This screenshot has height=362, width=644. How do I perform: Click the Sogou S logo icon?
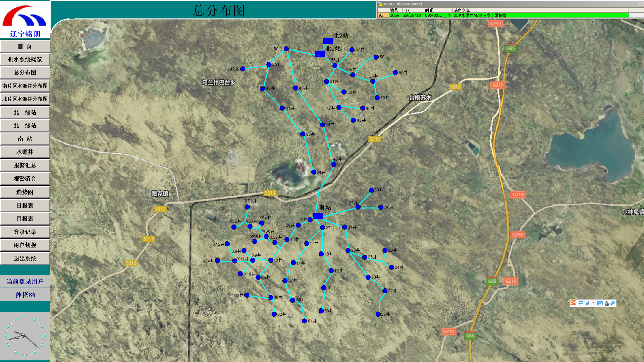click(573, 303)
